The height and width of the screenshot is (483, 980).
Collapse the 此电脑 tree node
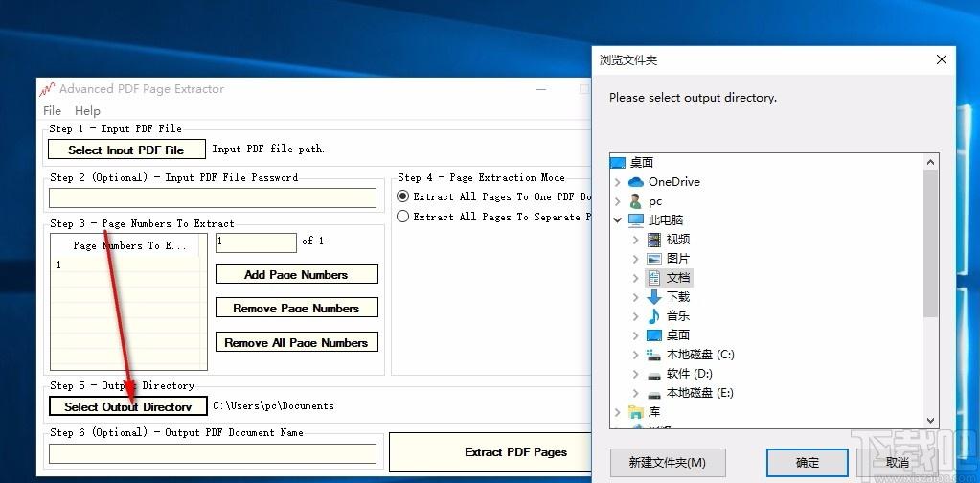click(x=618, y=220)
